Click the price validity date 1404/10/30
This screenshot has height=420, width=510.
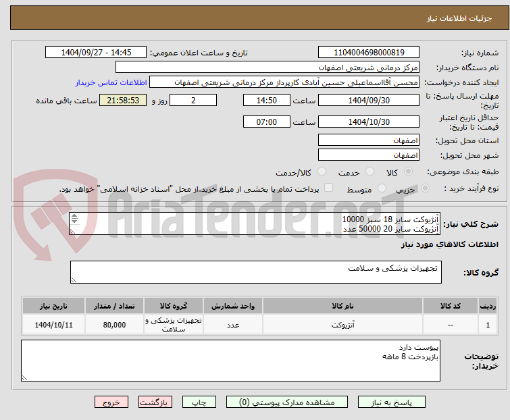tap(369, 122)
